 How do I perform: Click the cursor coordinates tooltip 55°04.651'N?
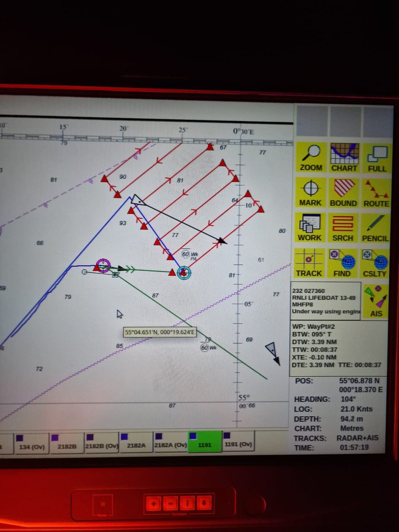point(160,332)
